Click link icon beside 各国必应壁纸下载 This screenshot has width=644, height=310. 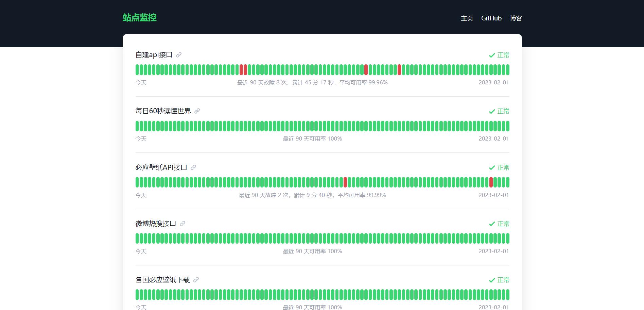[196, 280]
